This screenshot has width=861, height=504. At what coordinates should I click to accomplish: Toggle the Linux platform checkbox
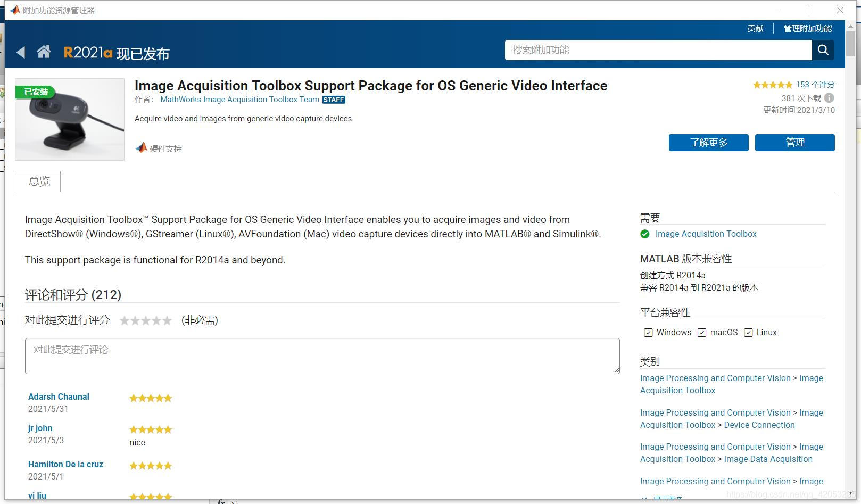(x=748, y=333)
